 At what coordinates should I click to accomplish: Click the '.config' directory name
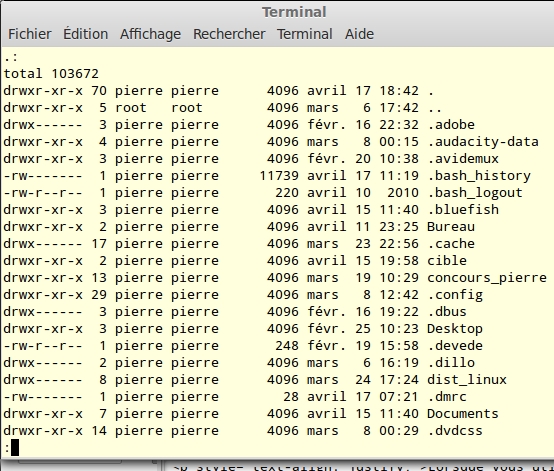tap(455, 295)
